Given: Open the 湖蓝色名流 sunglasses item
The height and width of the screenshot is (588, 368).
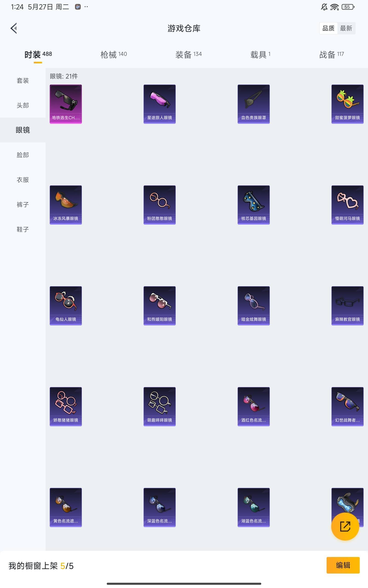Looking at the screenshot, I should tap(253, 507).
